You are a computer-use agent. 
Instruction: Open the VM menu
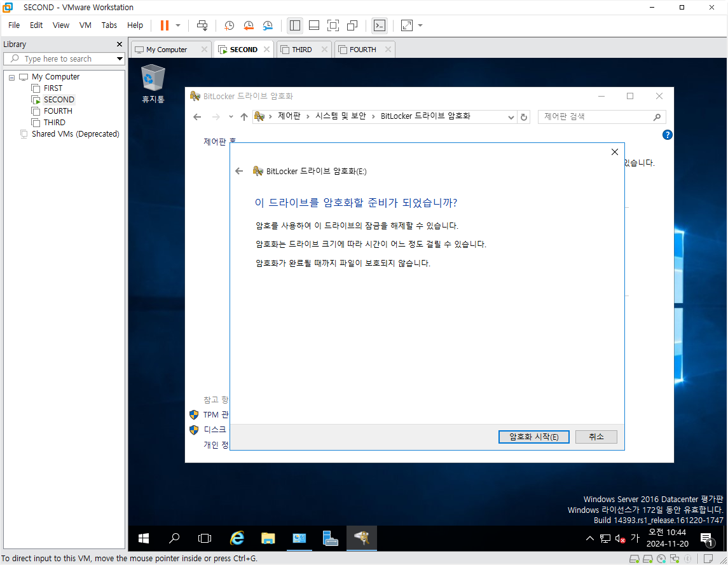[x=85, y=25]
